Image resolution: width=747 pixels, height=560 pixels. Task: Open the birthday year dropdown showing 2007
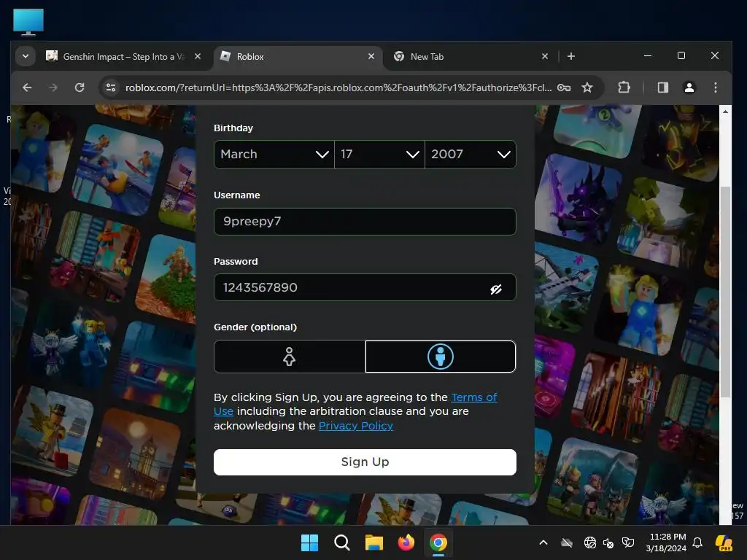pyautogui.click(x=471, y=155)
